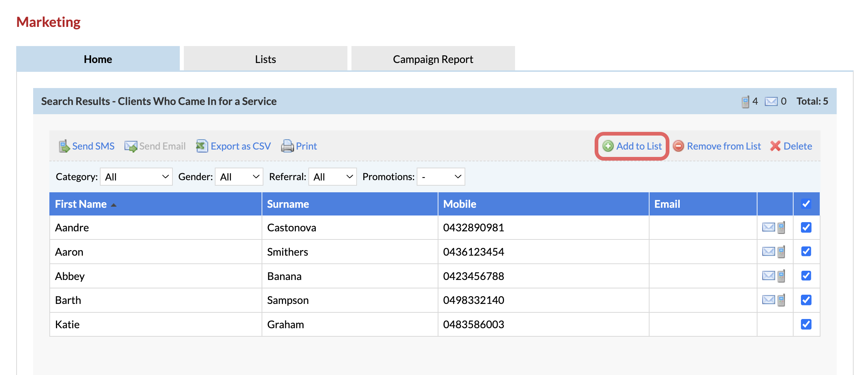Click the first name Aaron

pyautogui.click(x=69, y=252)
